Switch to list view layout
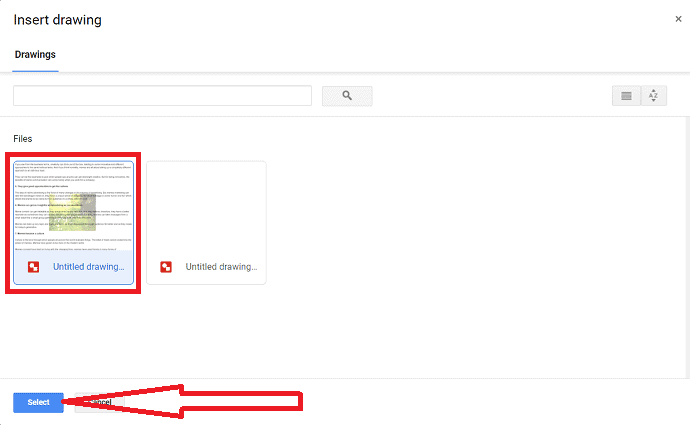Image resolution: width=690 pixels, height=425 pixels. click(x=626, y=96)
